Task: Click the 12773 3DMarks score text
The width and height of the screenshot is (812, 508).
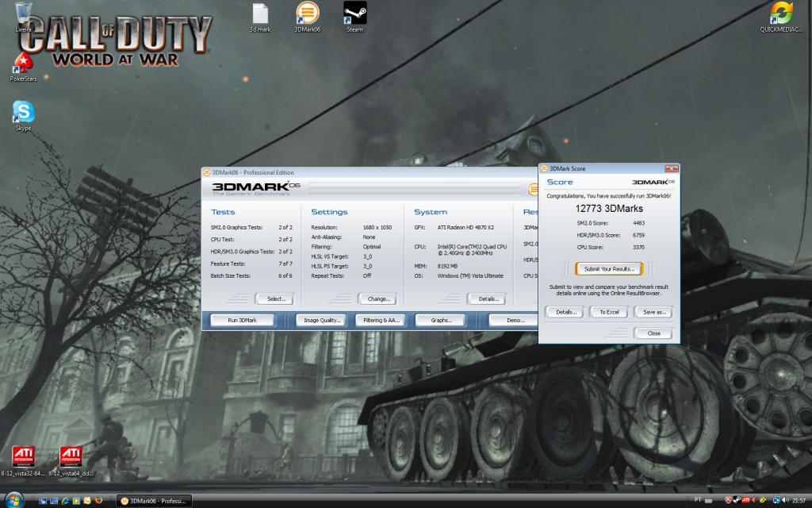Action: [609, 209]
